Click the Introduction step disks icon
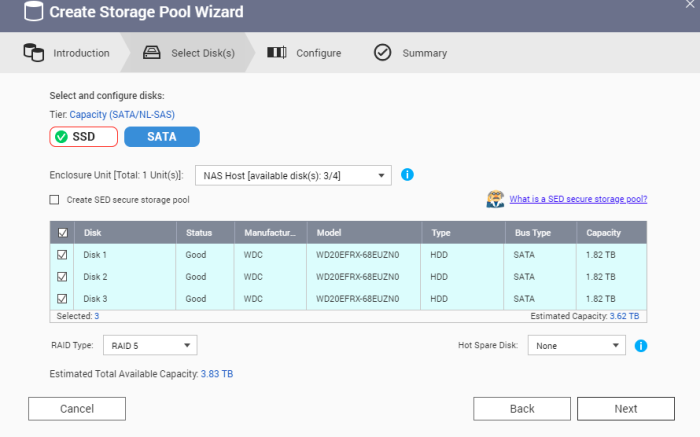The width and height of the screenshot is (700, 437). (33, 53)
